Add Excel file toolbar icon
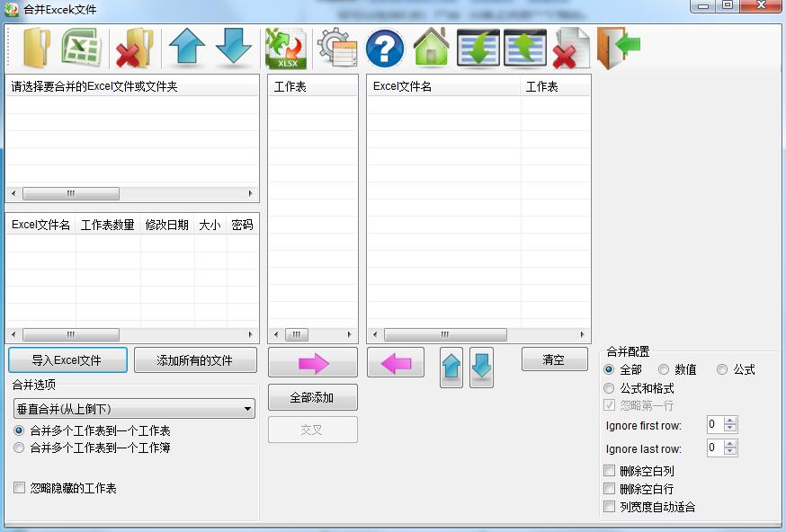The image size is (786, 532). pos(81,47)
